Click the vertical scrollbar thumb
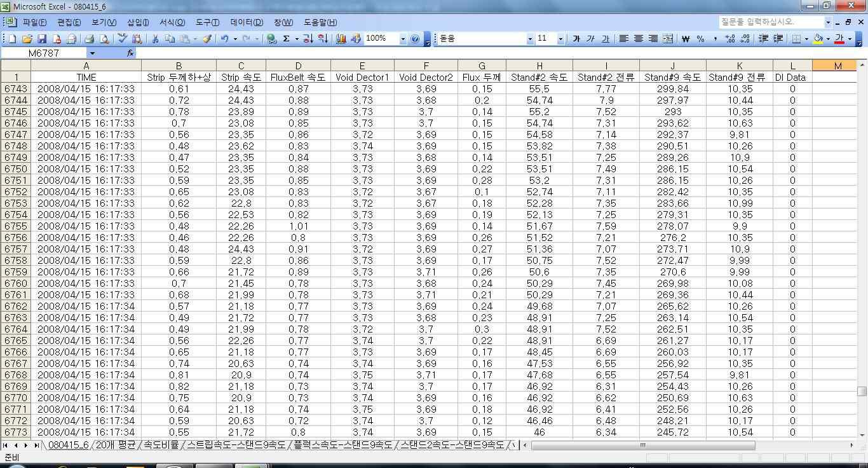The image size is (868, 468). tap(862, 391)
